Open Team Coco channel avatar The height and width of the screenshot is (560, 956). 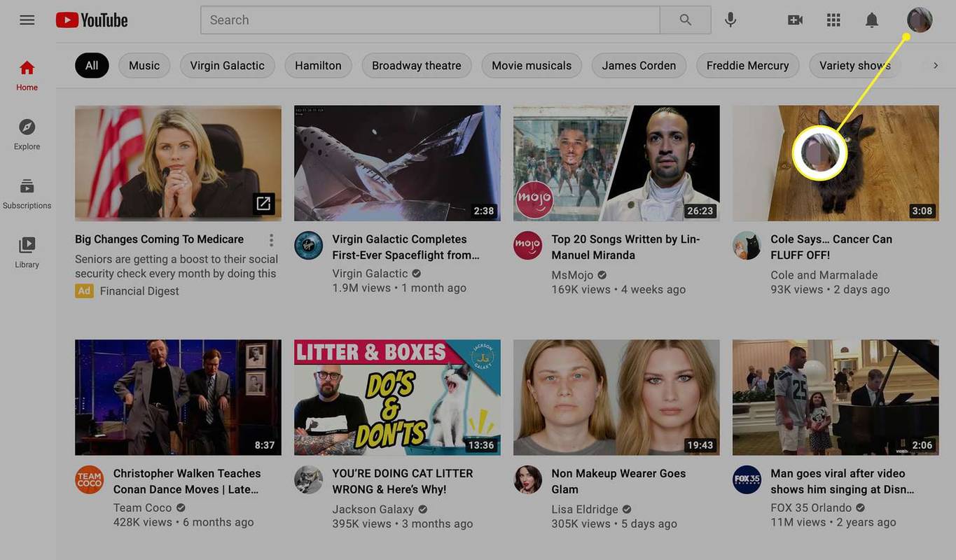pos(89,480)
